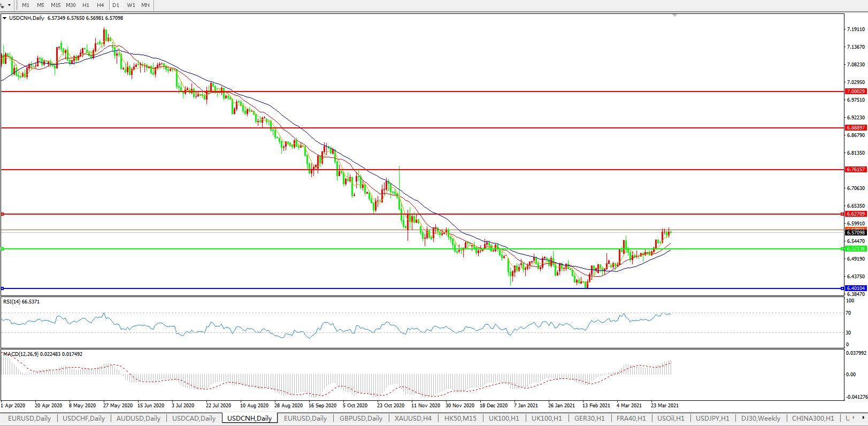868x426 pixels.
Task: Choose the MN monthly timeframe
Action: coord(145,5)
